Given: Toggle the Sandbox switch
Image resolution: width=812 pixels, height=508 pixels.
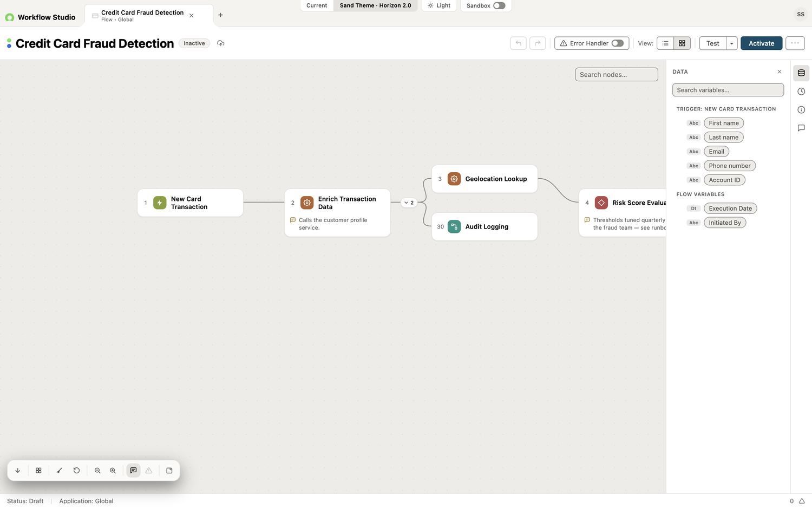Looking at the screenshot, I should [x=499, y=5].
